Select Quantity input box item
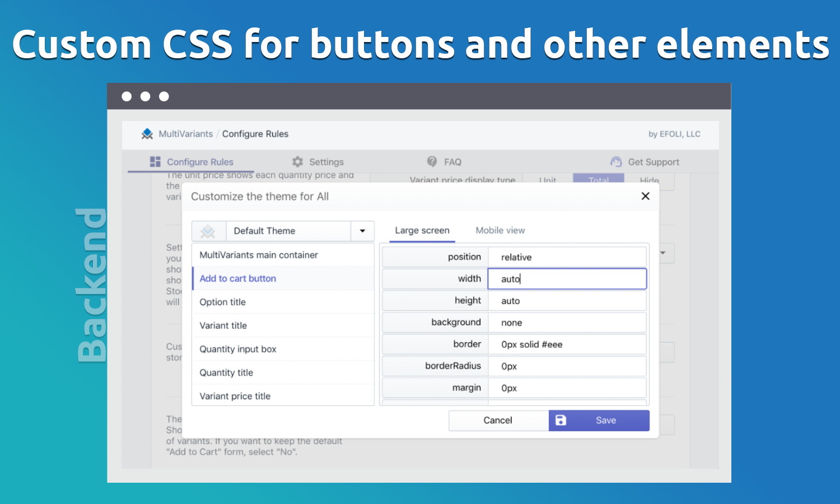 click(x=283, y=349)
